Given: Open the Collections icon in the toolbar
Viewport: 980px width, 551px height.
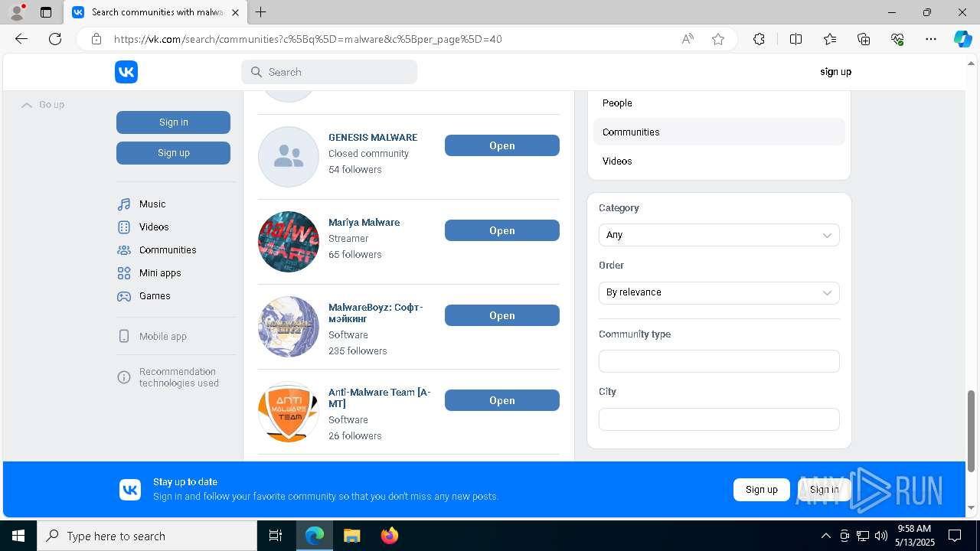Looking at the screenshot, I should 864,39.
